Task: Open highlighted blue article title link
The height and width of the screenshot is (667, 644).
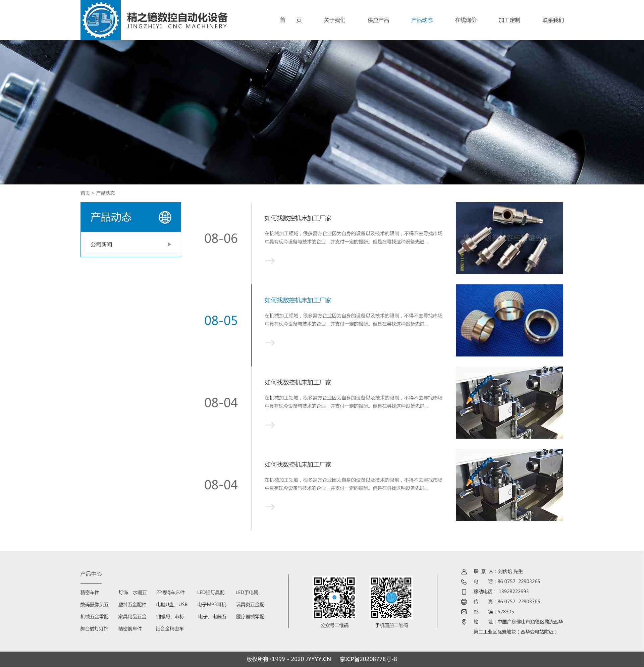Action: coord(298,300)
